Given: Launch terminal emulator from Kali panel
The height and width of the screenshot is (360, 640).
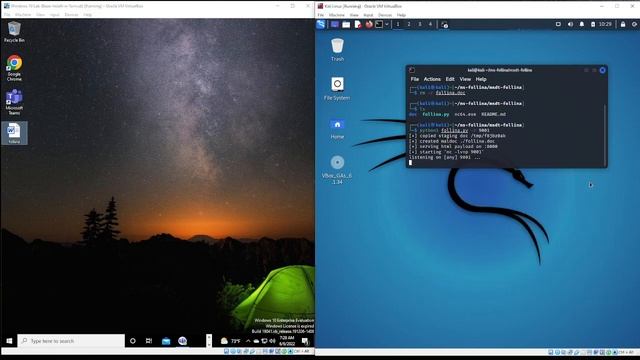Looking at the screenshot, I should tap(379, 24).
